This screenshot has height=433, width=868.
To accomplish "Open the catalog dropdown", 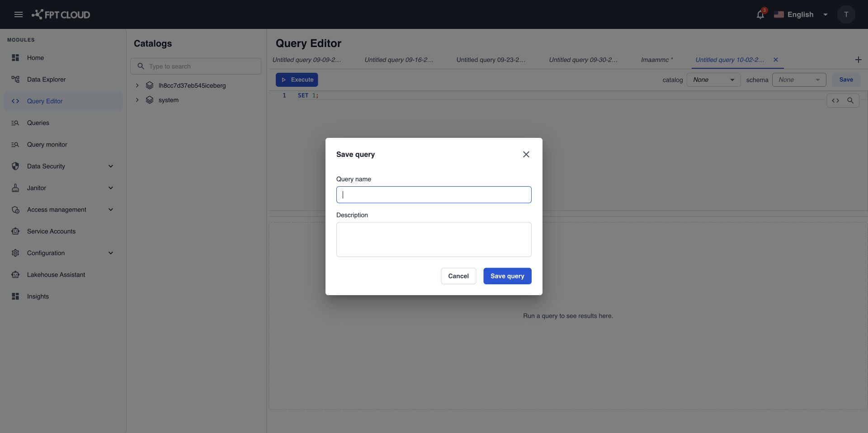I will click(713, 80).
